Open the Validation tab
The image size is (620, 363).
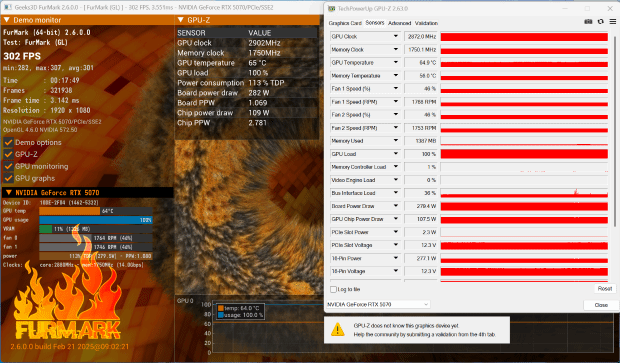point(426,23)
